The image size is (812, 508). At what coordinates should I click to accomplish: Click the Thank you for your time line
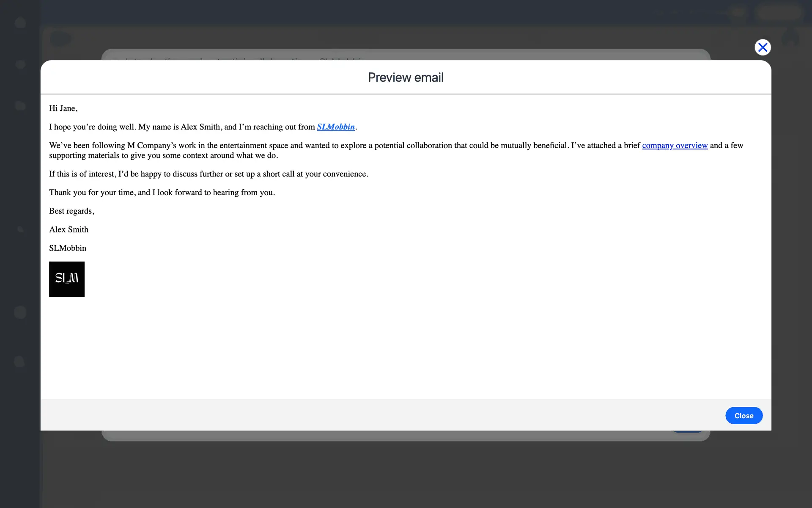(x=162, y=193)
